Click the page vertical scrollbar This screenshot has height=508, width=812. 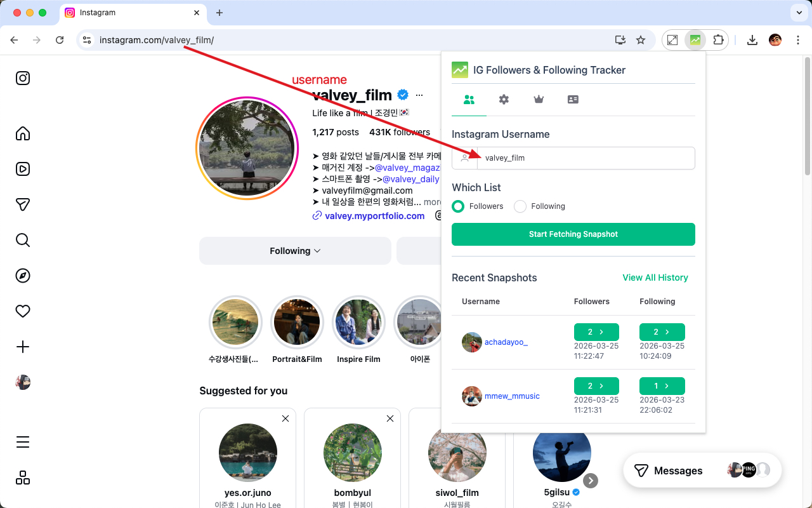tap(807, 116)
